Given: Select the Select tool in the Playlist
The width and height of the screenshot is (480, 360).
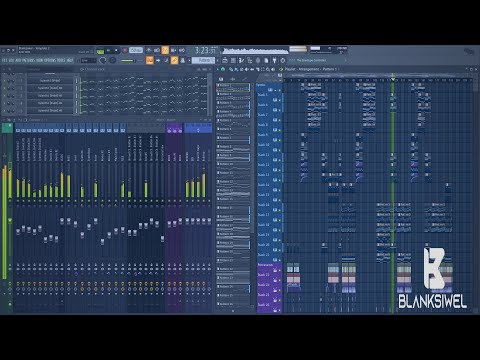Looking at the screenshot, I should click(263, 69).
